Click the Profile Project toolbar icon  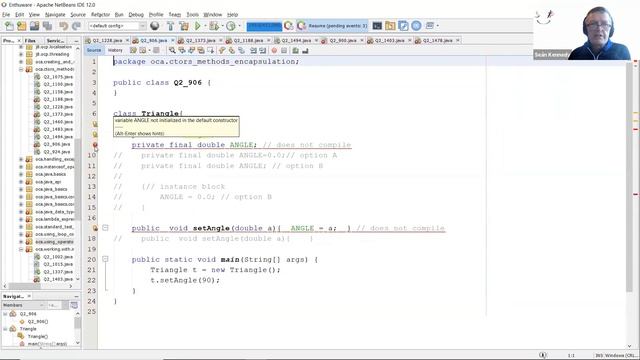(x=231, y=26)
